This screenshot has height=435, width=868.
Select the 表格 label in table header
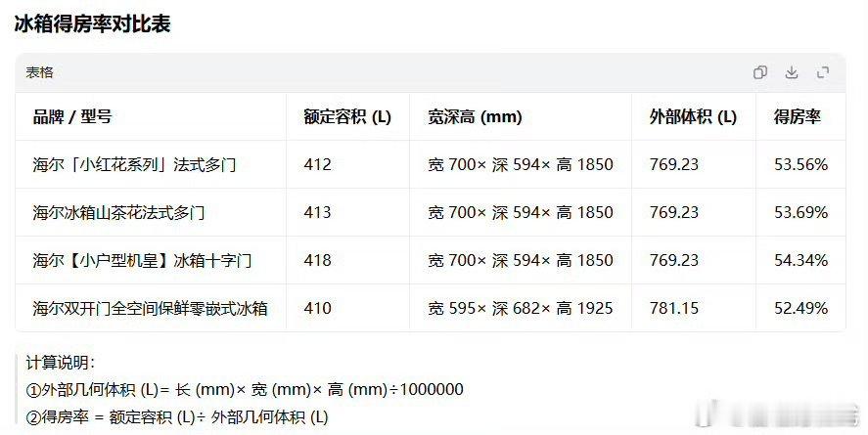pyautogui.click(x=39, y=72)
